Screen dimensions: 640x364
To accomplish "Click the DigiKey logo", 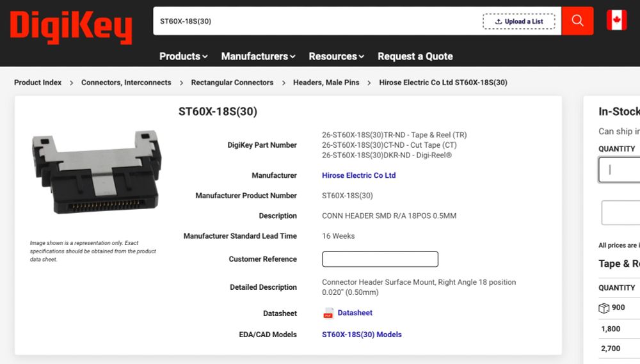I will (x=71, y=28).
